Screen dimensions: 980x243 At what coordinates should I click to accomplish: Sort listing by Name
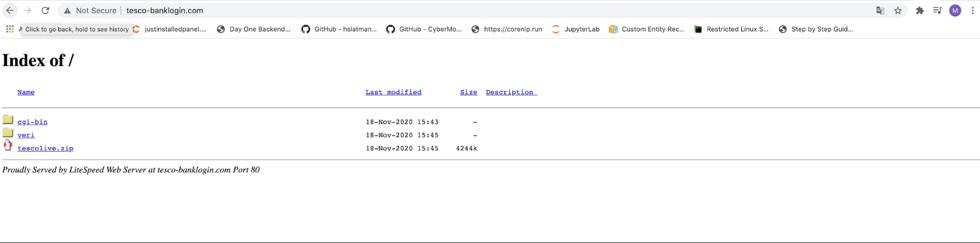pyautogui.click(x=26, y=92)
